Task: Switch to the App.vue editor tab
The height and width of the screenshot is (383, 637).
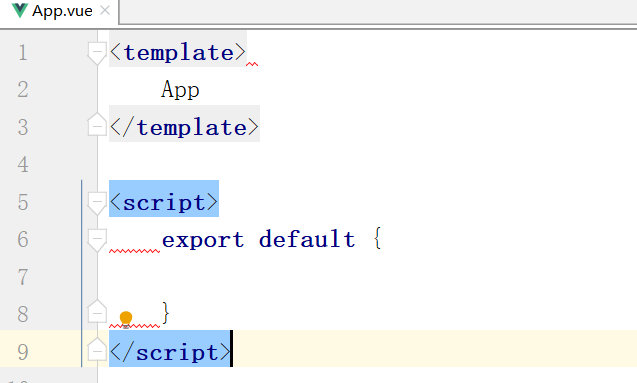Action: pos(60,11)
